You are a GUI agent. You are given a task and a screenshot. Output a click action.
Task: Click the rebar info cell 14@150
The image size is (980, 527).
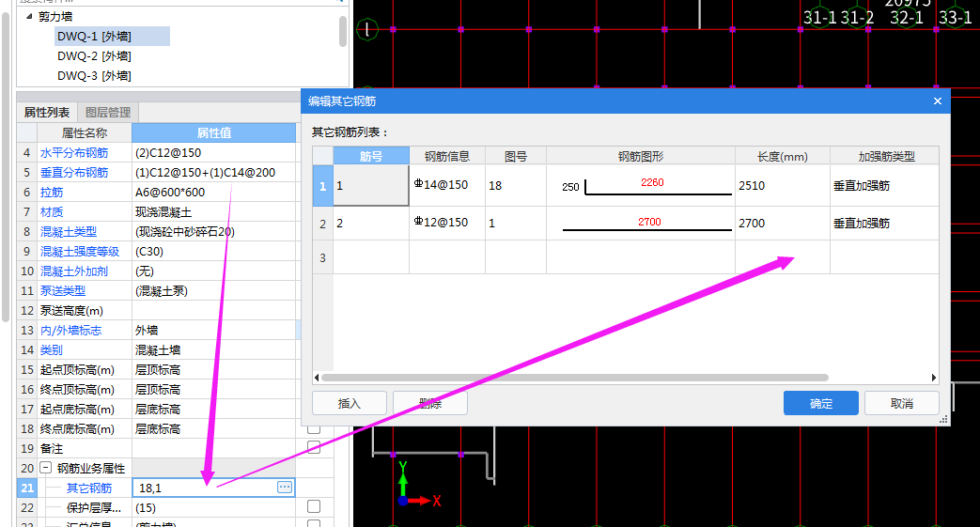[x=447, y=185]
